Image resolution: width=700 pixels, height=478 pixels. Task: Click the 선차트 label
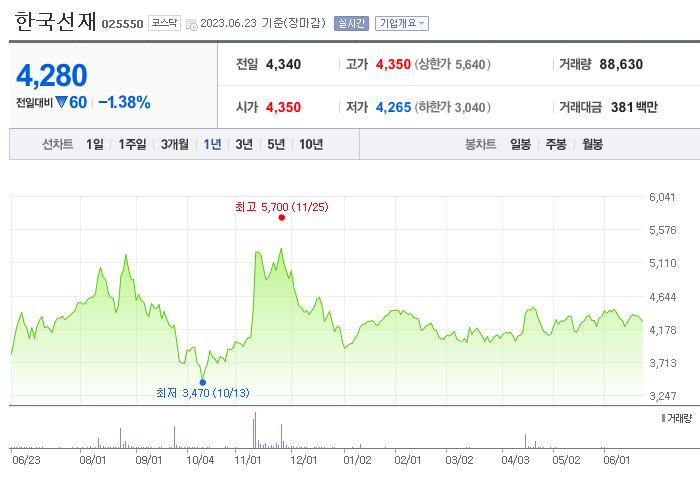[x=58, y=144]
